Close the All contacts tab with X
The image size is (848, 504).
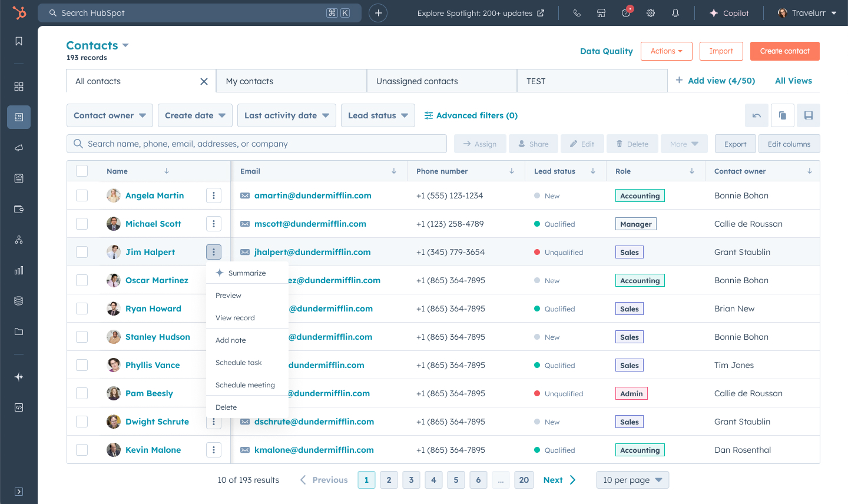point(204,81)
